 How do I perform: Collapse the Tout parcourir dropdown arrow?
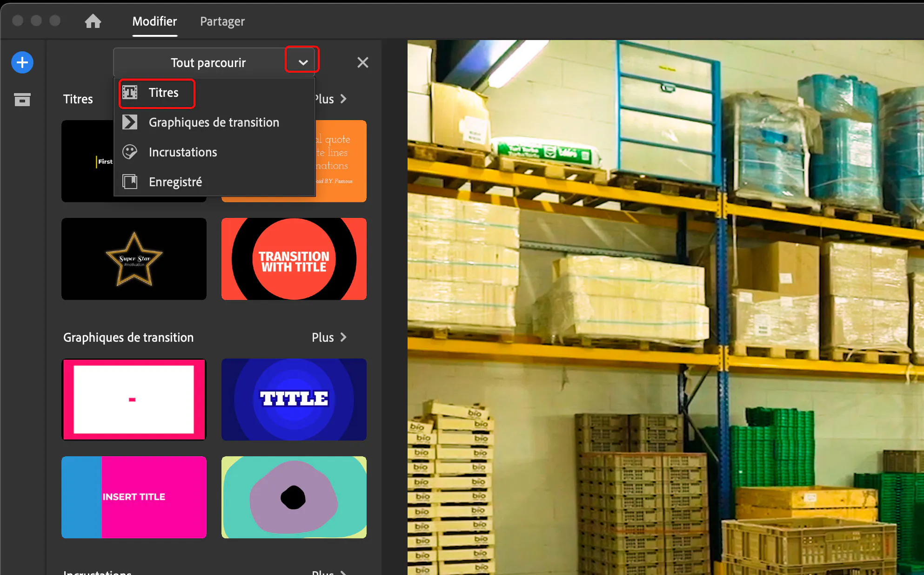(x=302, y=62)
